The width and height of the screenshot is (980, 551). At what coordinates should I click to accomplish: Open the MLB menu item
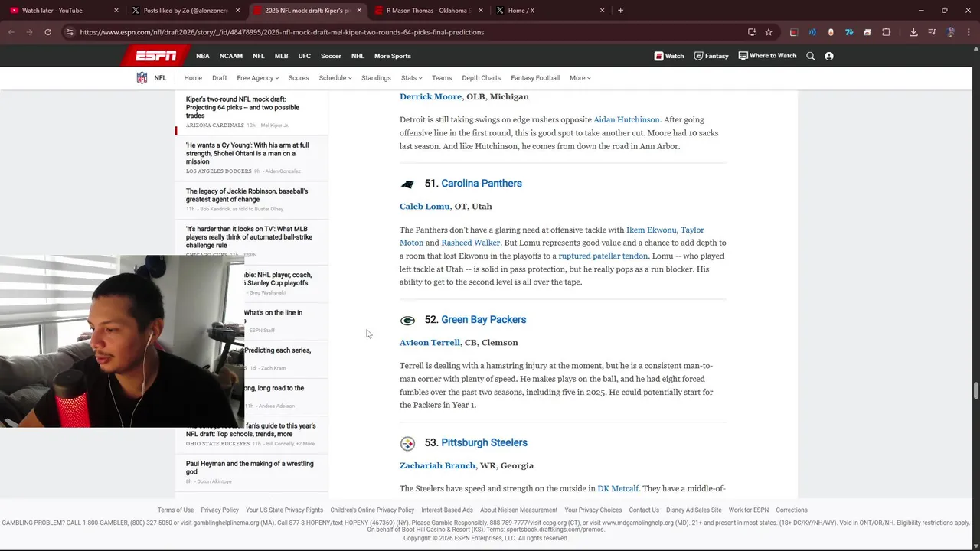pyautogui.click(x=282, y=56)
